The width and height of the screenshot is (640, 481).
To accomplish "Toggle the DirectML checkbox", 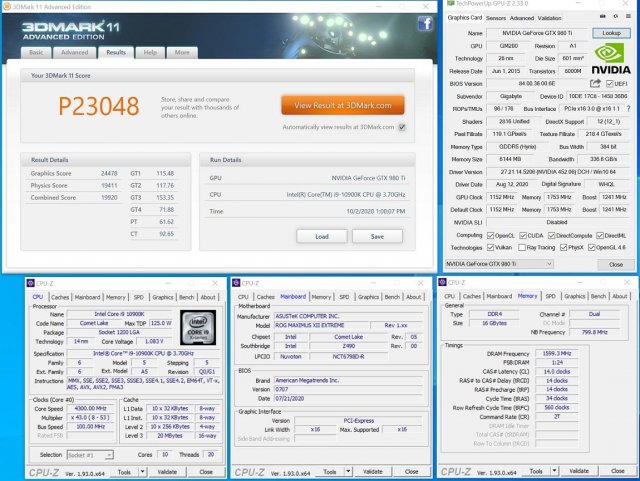I will point(600,236).
